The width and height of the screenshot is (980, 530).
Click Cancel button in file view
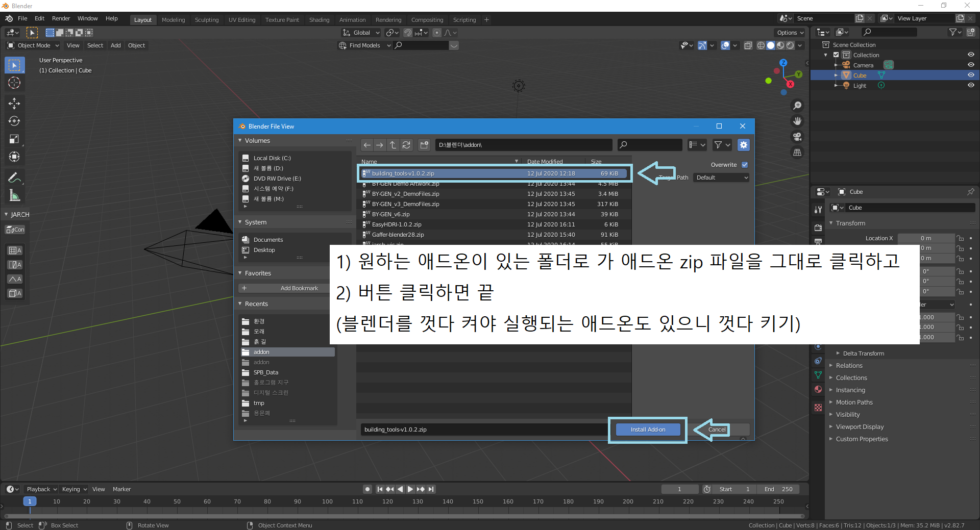pyautogui.click(x=717, y=430)
